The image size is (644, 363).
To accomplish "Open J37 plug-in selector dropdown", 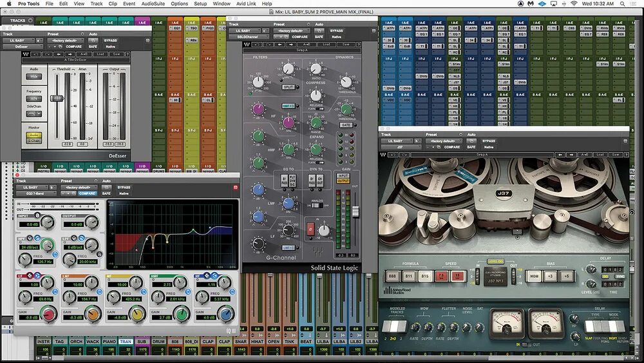I will [401, 147].
